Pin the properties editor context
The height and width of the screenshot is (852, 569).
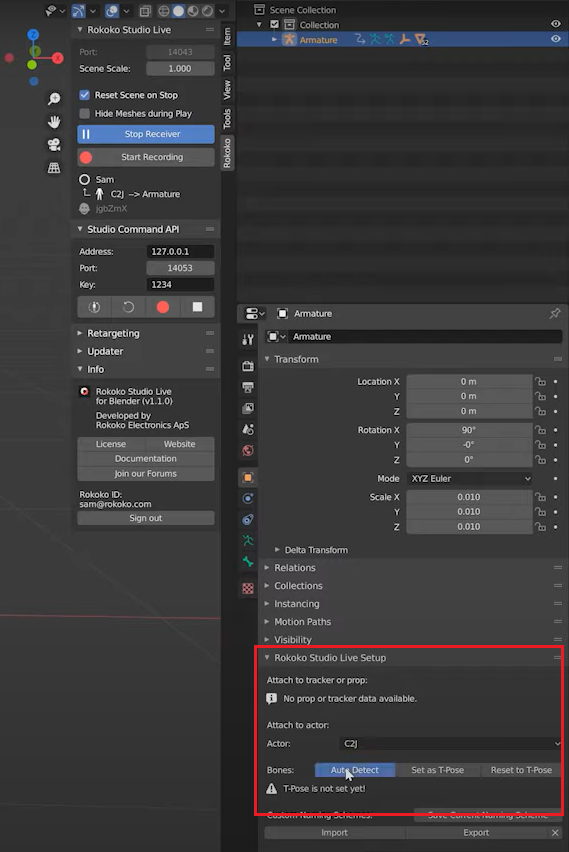555,313
